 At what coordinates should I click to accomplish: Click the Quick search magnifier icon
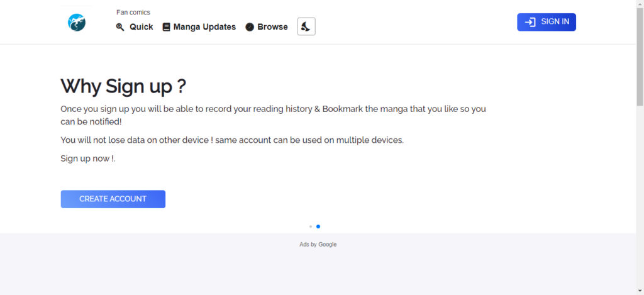[120, 27]
